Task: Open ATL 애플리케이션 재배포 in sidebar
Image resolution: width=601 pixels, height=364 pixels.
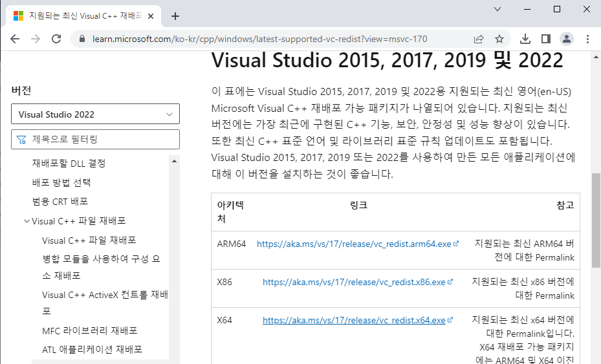Action: 93,349
